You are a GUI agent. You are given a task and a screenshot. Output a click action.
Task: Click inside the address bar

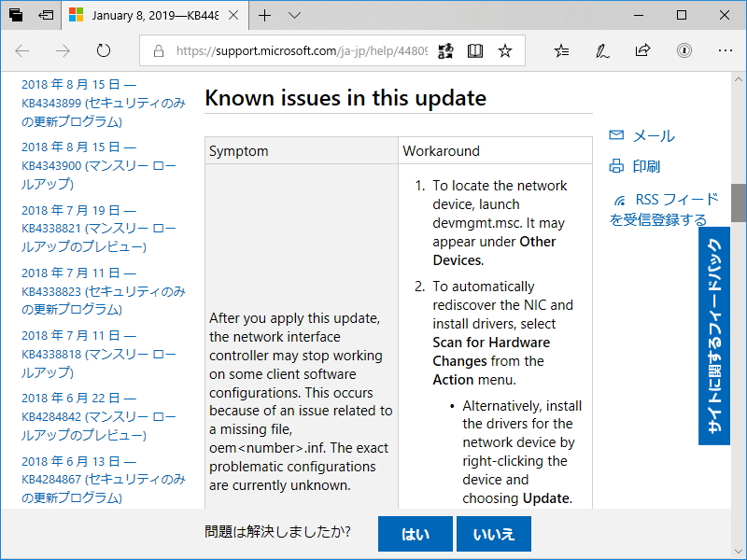[x=280, y=50]
